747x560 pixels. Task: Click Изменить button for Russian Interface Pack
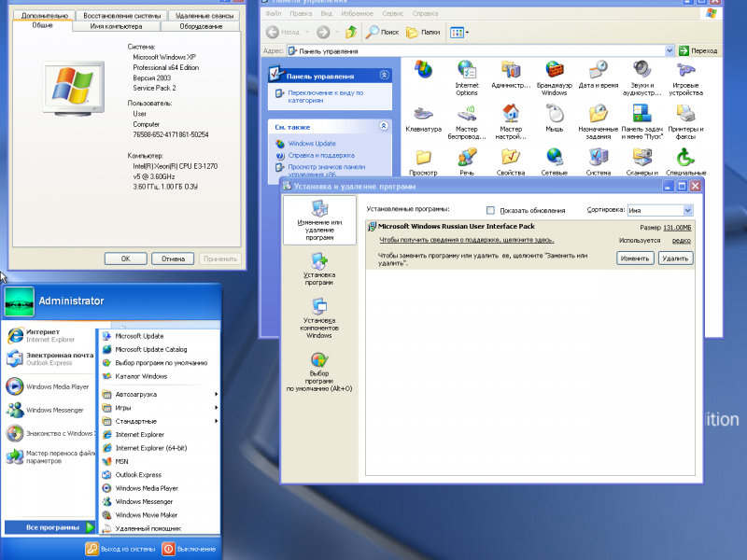pyautogui.click(x=635, y=259)
